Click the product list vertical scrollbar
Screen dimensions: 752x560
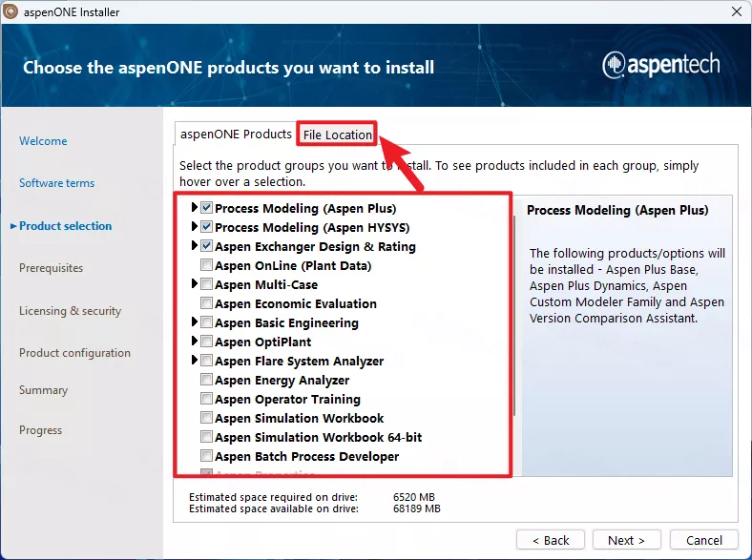(x=514, y=315)
